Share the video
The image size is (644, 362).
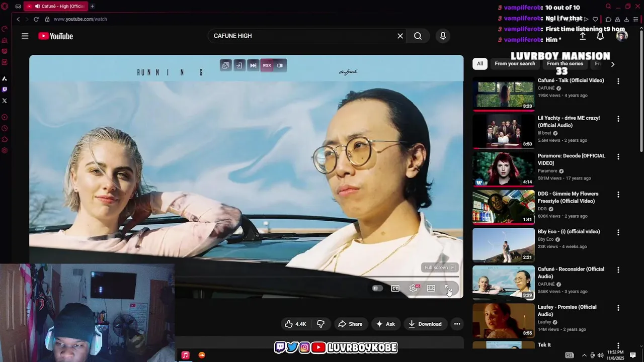pyautogui.click(x=350, y=324)
